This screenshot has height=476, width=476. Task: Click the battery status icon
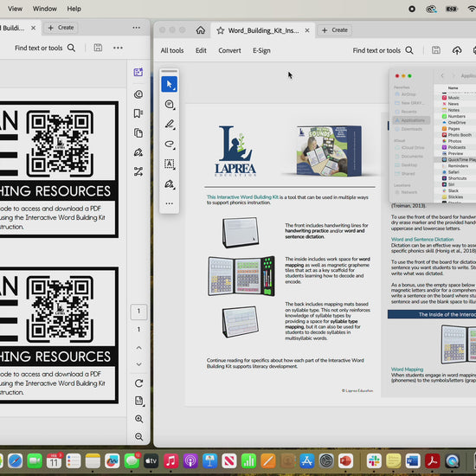click(x=452, y=10)
